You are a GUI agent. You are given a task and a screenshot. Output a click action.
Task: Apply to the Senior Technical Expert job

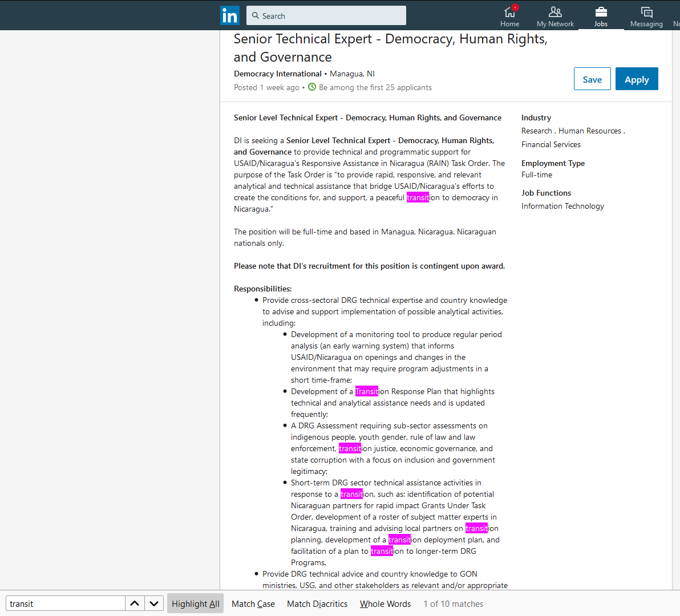637,79
